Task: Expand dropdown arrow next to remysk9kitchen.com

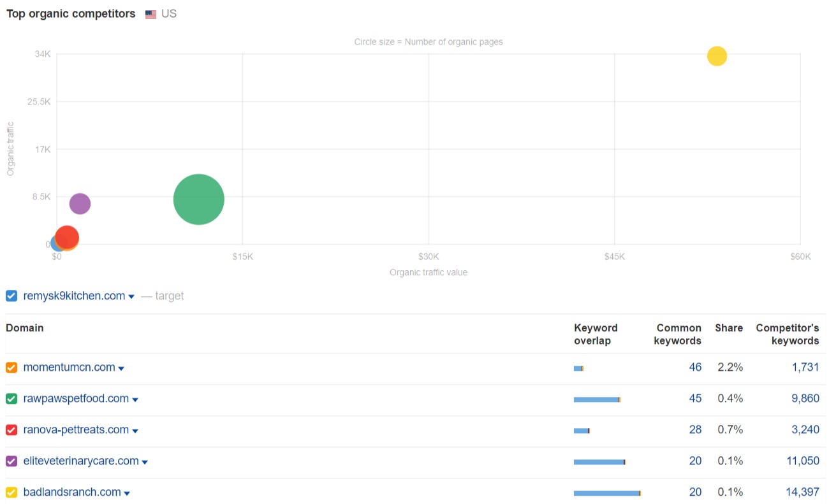Action: (131, 297)
